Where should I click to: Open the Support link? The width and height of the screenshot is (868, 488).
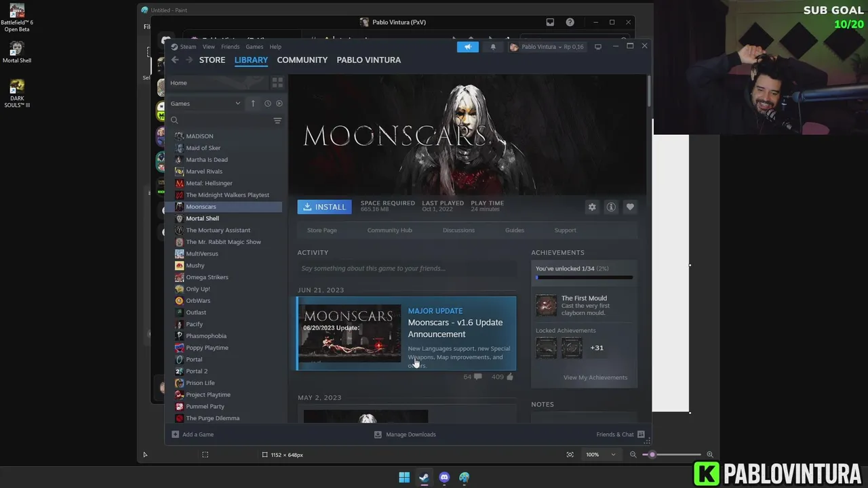565,230
